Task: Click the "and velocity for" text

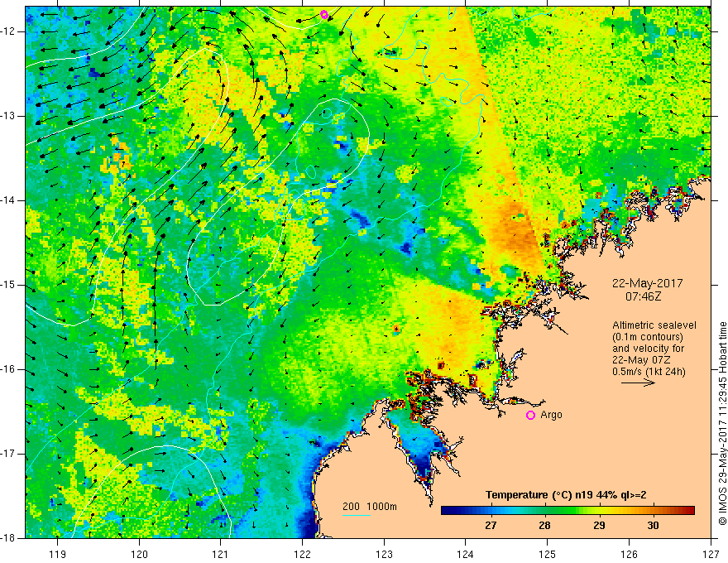Action: coord(648,349)
